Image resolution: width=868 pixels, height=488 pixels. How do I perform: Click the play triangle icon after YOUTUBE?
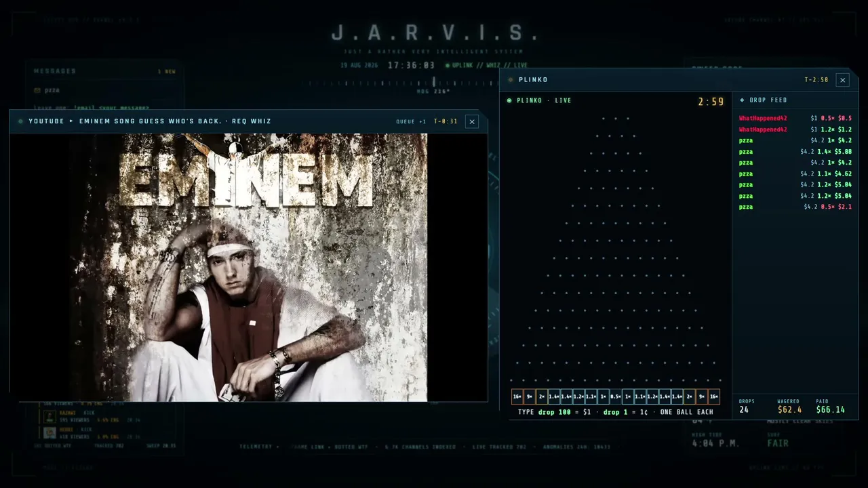coord(71,121)
